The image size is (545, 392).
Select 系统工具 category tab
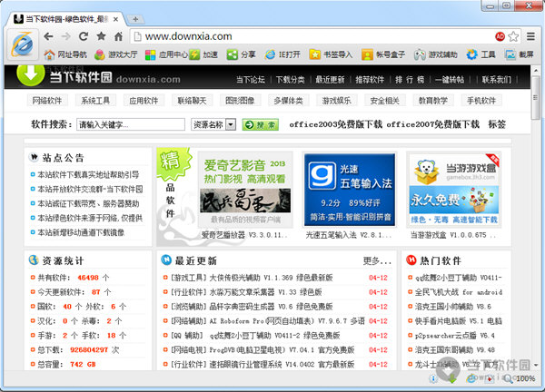tap(95, 101)
